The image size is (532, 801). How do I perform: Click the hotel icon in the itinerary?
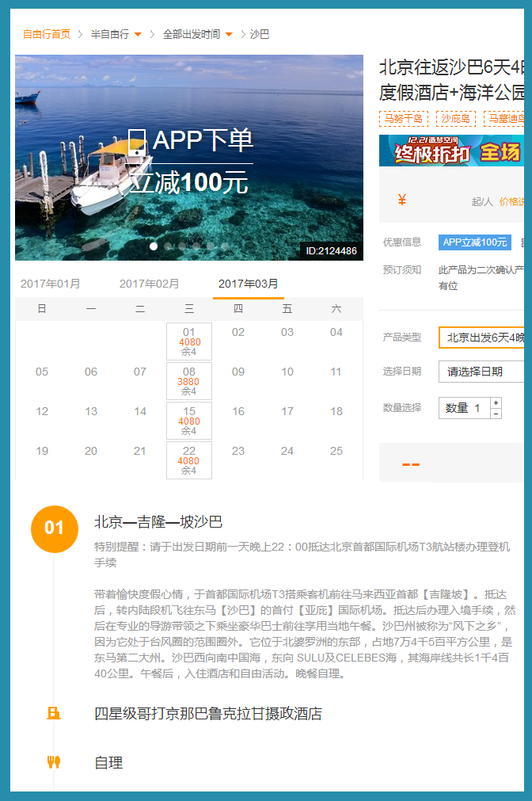pos(54,713)
